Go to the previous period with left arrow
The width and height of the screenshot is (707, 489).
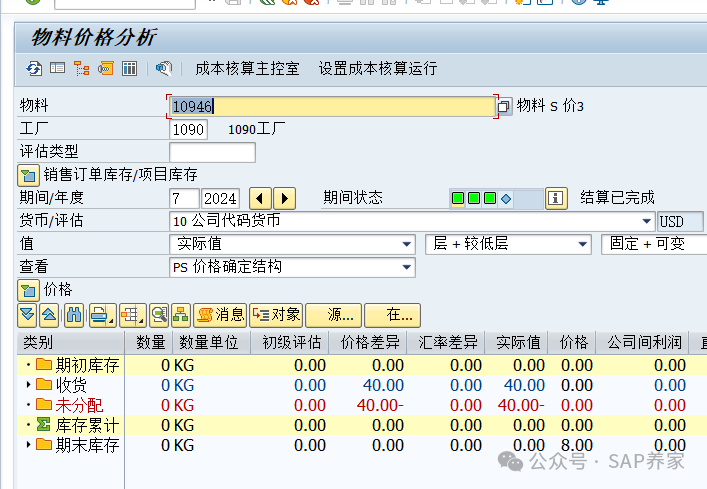(x=260, y=198)
